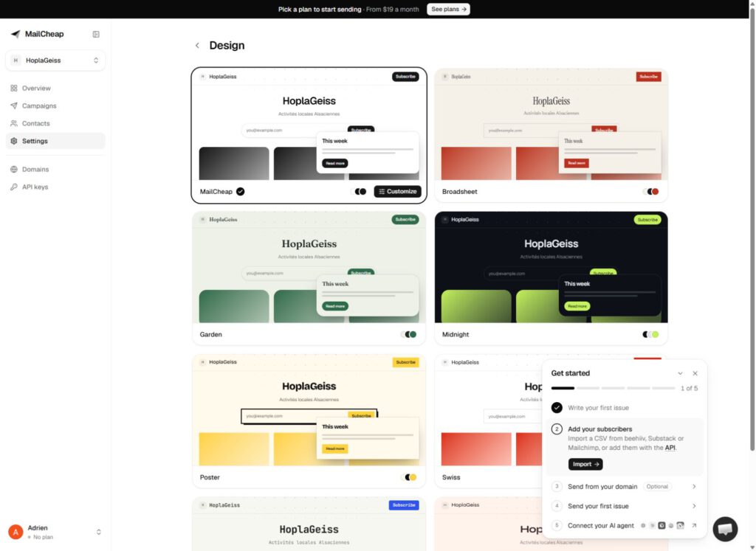Select the Poster theme preview
The height and width of the screenshot is (551, 756).
pyautogui.click(x=309, y=410)
